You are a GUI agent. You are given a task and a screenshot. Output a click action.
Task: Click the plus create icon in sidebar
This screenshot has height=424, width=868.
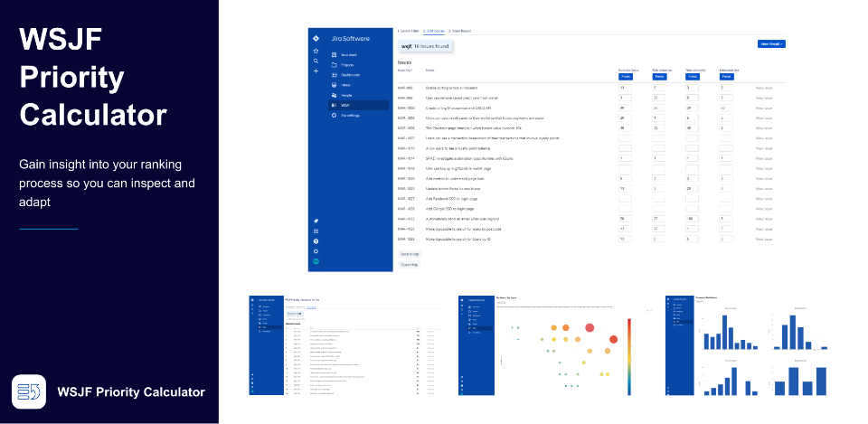click(316, 71)
